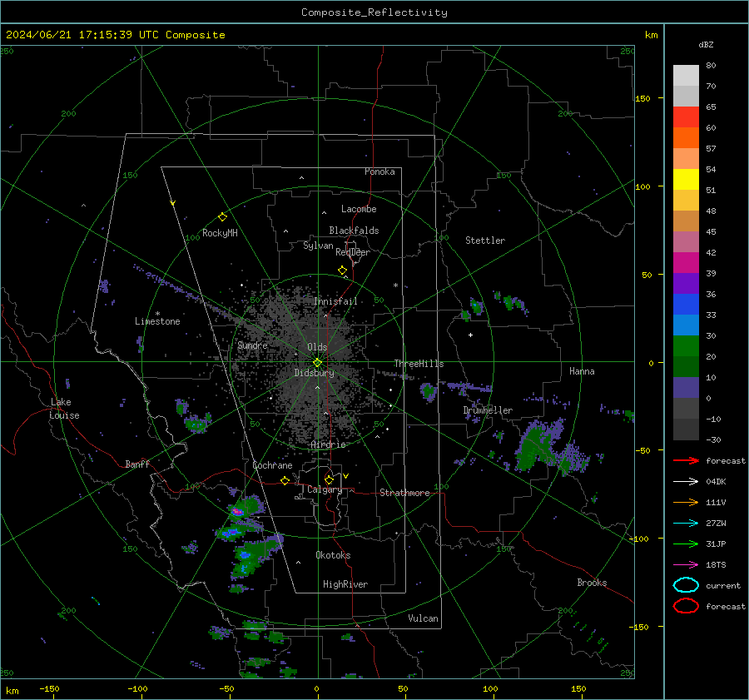Pick the bright green 20–30 dBZ band

pyautogui.click(x=686, y=346)
